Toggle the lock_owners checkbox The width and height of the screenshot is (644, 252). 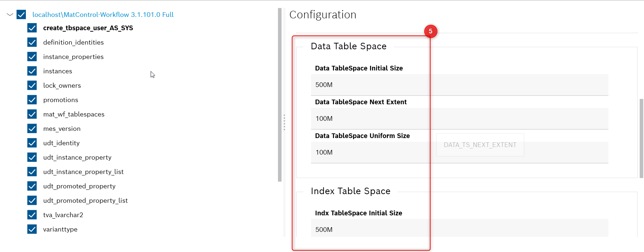coord(32,85)
